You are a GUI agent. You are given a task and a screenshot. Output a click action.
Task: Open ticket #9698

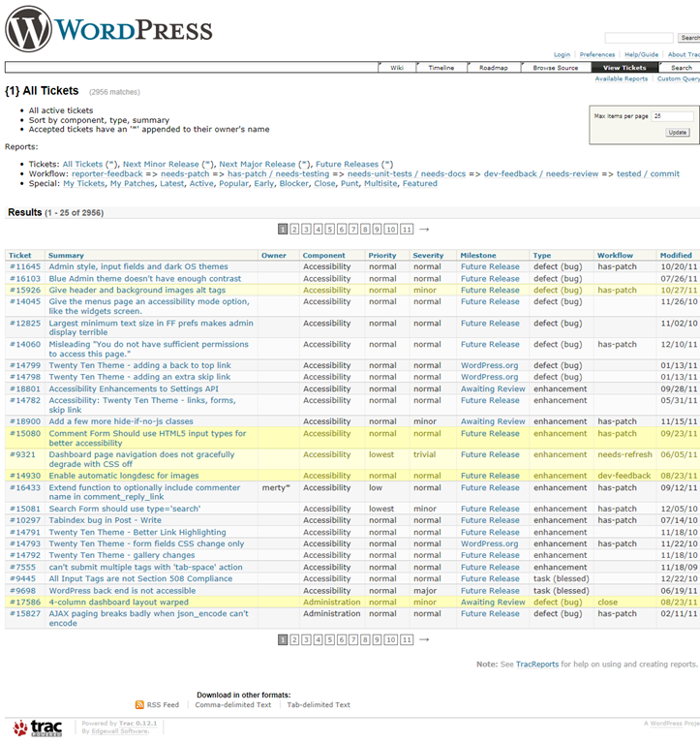[x=23, y=591]
